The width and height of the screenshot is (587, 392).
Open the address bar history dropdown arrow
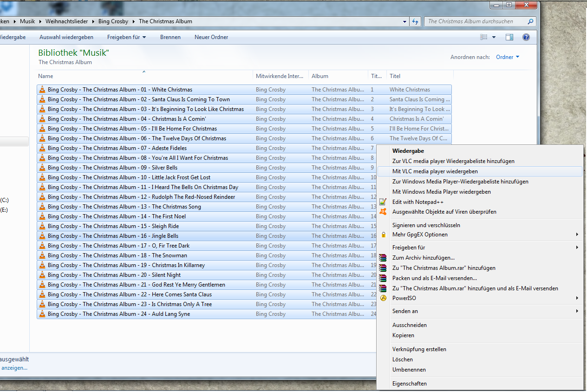(404, 21)
